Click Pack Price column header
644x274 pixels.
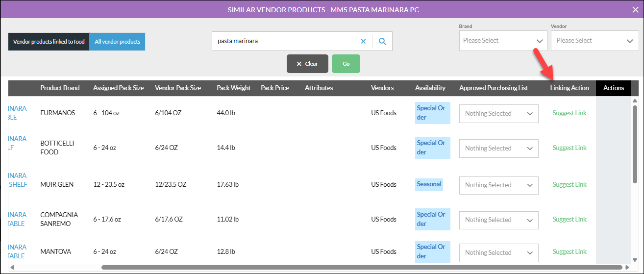click(275, 88)
